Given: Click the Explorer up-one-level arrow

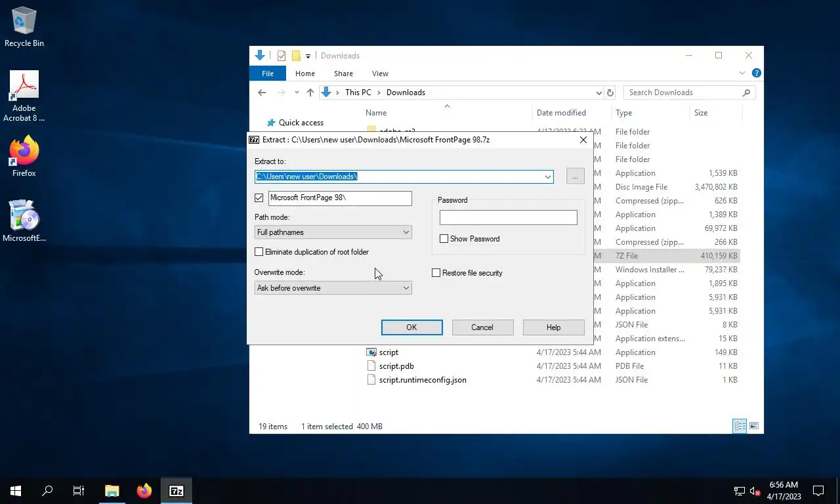Looking at the screenshot, I should (x=310, y=93).
